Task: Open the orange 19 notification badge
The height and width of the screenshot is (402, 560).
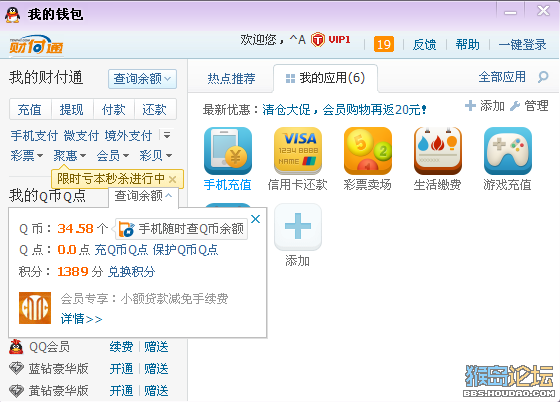Action: pyautogui.click(x=384, y=44)
